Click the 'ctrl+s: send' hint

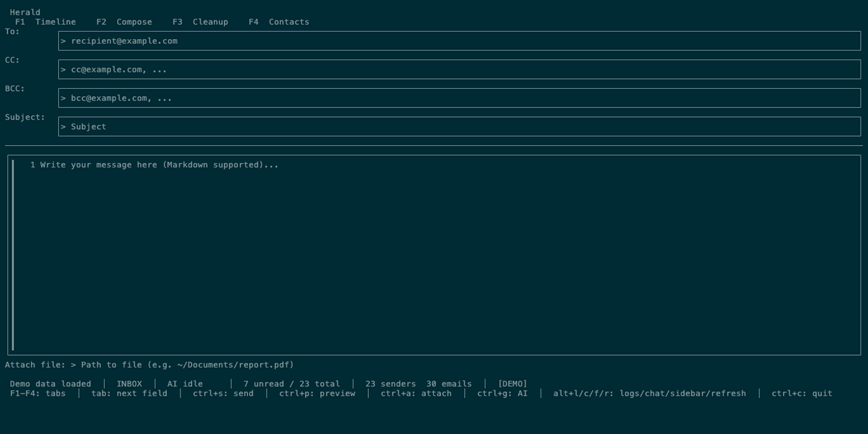tap(223, 393)
